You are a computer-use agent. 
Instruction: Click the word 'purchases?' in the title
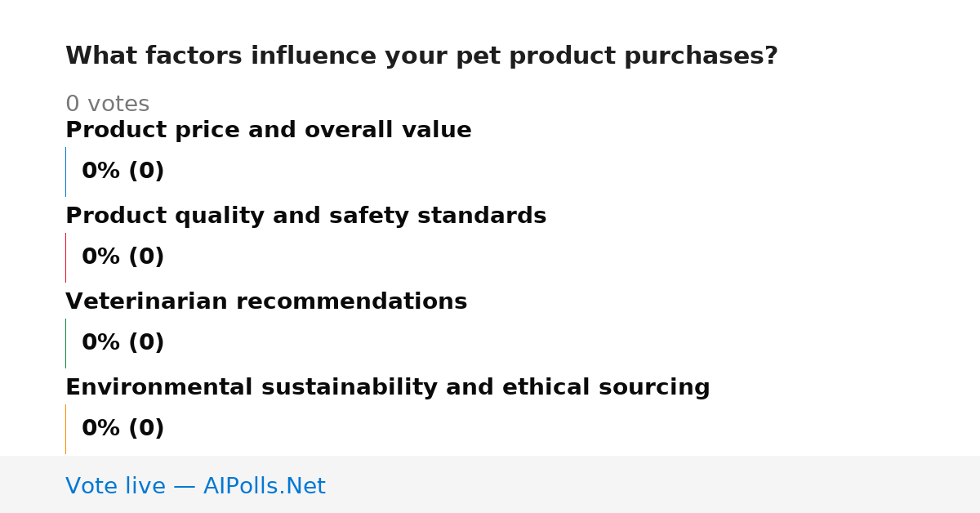click(x=701, y=56)
